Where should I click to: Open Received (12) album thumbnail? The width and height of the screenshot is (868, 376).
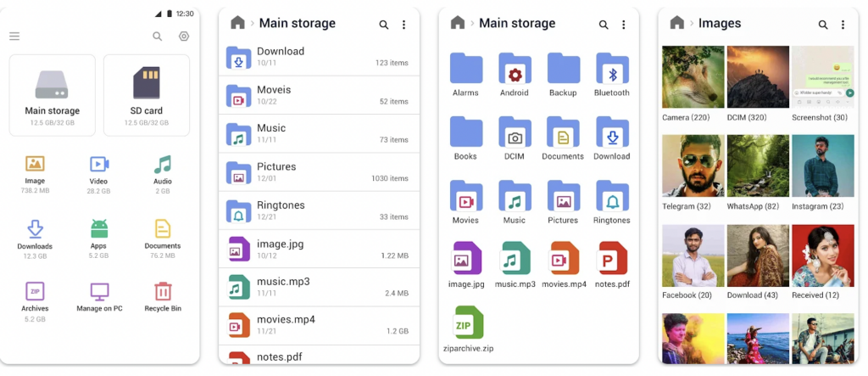pyautogui.click(x=822, y=255)
